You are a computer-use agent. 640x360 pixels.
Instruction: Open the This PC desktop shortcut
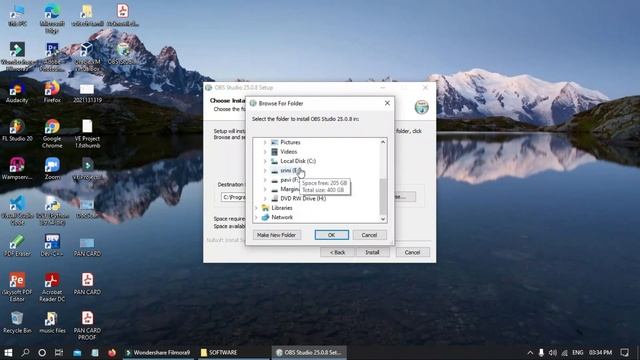coord(17,16)
